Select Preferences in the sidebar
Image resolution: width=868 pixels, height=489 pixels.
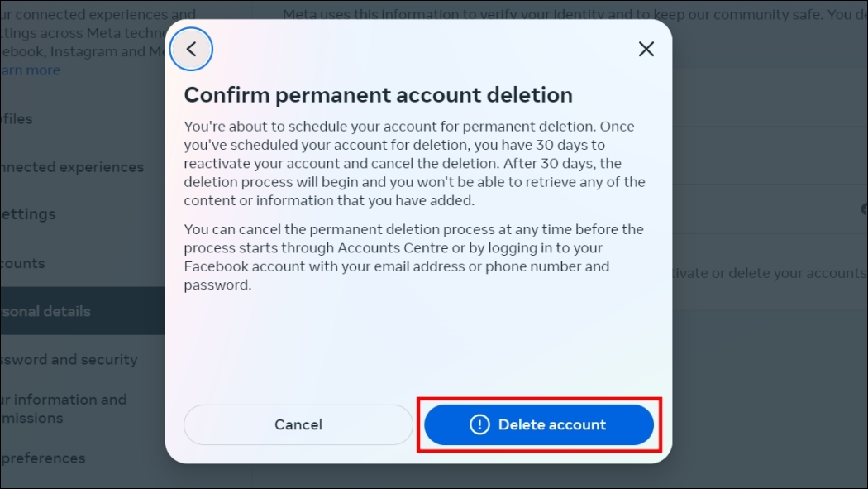(51, 458)
